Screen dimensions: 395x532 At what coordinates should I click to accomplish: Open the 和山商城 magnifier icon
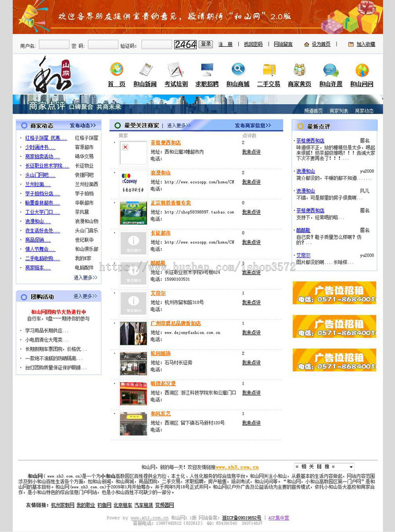tap(238, 69)
